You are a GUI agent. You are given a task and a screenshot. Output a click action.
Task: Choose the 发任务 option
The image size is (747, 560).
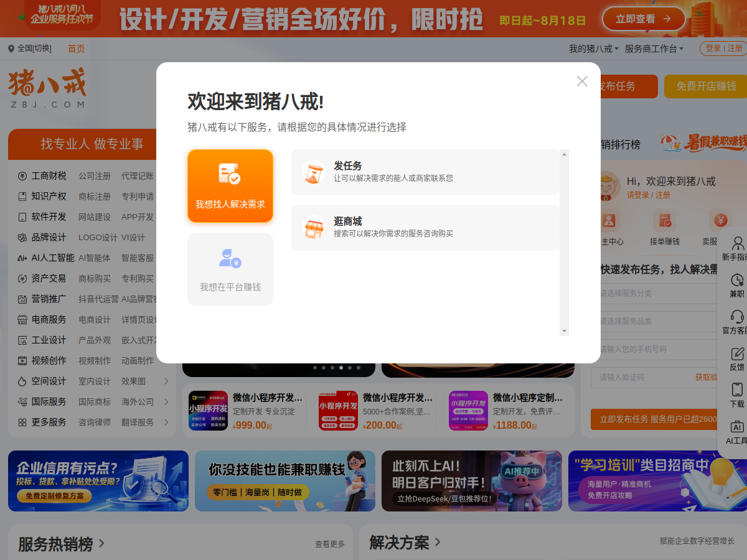click(425, 172)
